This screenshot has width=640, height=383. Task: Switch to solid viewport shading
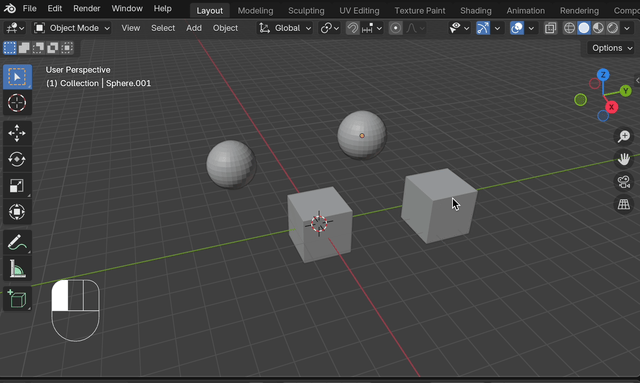point(584,28)
